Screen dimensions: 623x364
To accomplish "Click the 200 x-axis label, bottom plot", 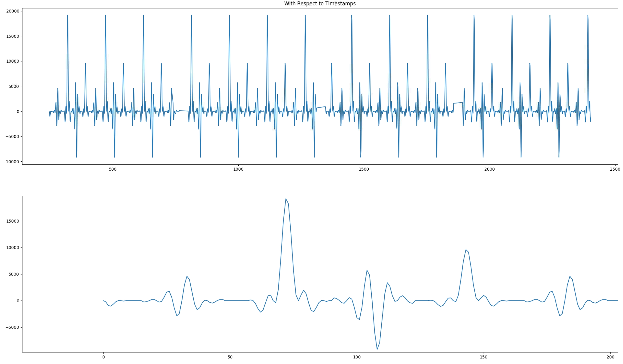I will click(x=610, y=357).
